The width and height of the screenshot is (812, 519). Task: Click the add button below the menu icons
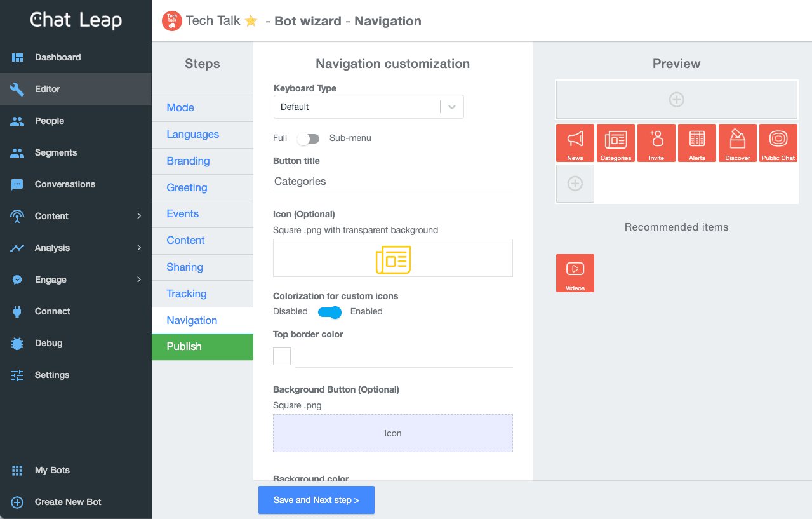point(575,183)
